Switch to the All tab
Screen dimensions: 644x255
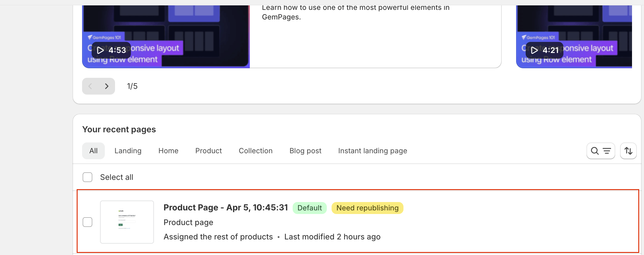click(x=93, y=151)
